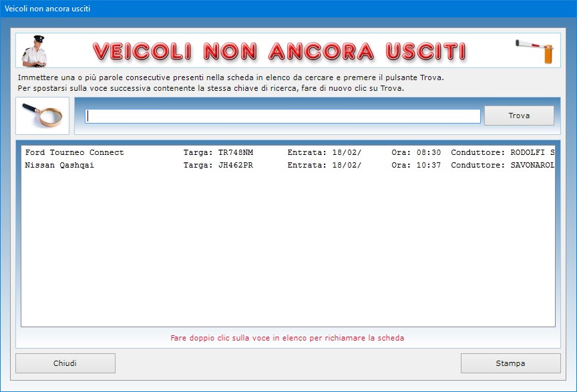Click the red double-click hint text
Image resolution: width=577 pixels, height=392 pixels.
point(287,338)
